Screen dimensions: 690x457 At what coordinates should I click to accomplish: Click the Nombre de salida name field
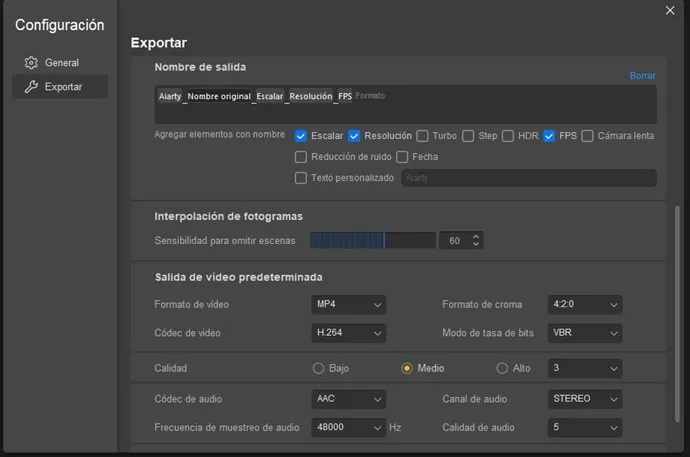(x=405, y=105)
